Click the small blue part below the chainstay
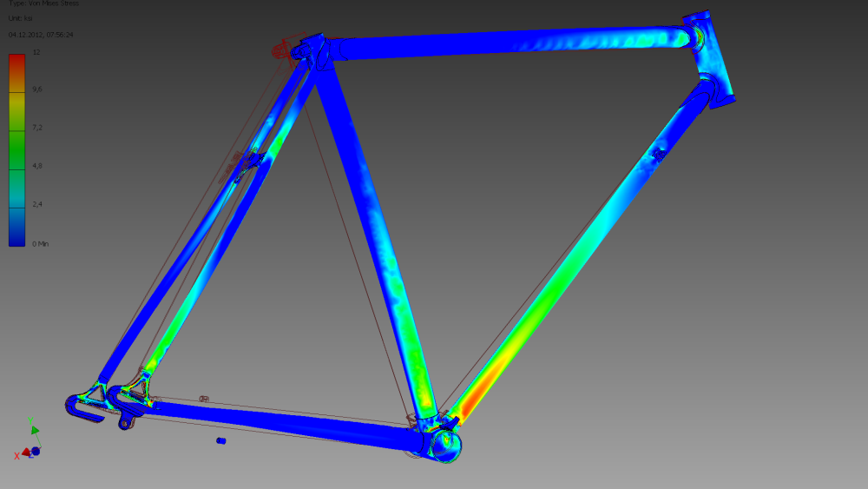Viewport: 868px width, 489px height. tap(220, 441)
